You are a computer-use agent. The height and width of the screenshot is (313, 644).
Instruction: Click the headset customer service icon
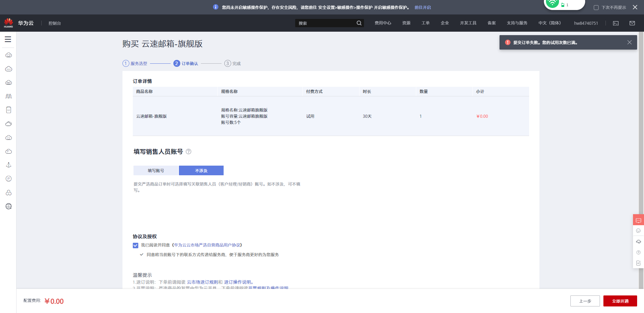638,242
